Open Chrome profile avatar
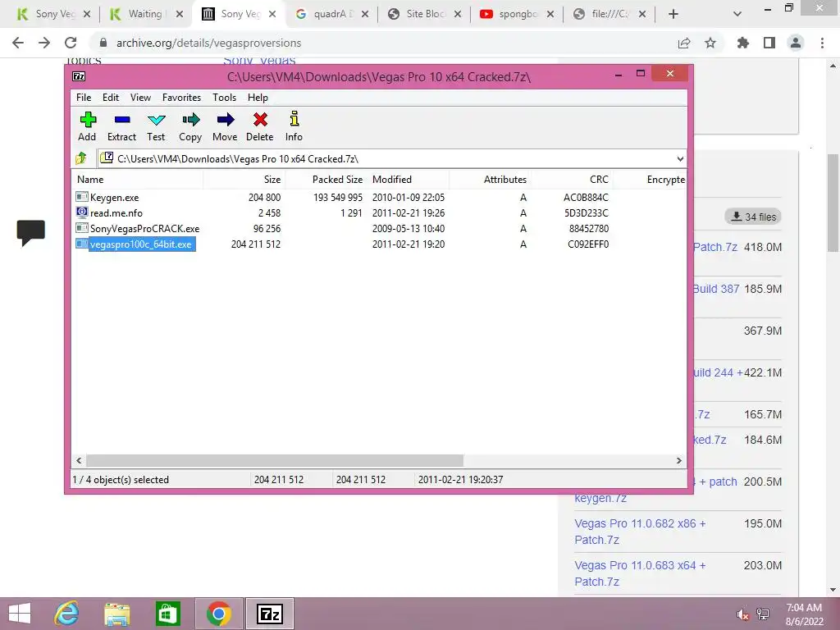 pos(796,43)
